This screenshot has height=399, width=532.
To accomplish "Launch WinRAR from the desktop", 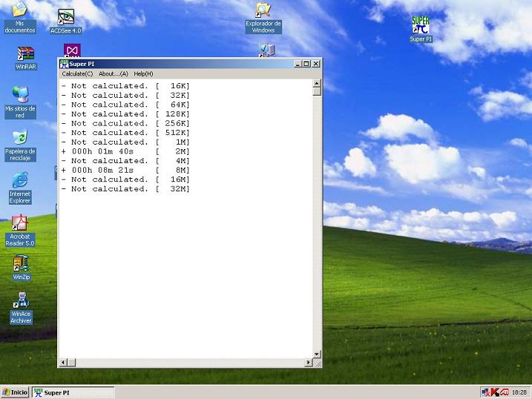I will [x=26, y=55].
